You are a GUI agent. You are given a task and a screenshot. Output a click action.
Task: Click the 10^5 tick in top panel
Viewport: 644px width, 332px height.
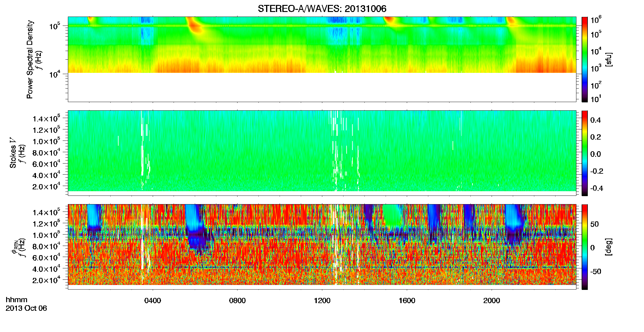click(x=55, y=26)
